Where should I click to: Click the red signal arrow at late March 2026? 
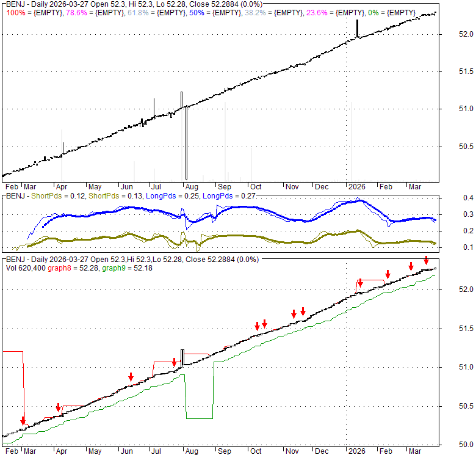(426, 260)
